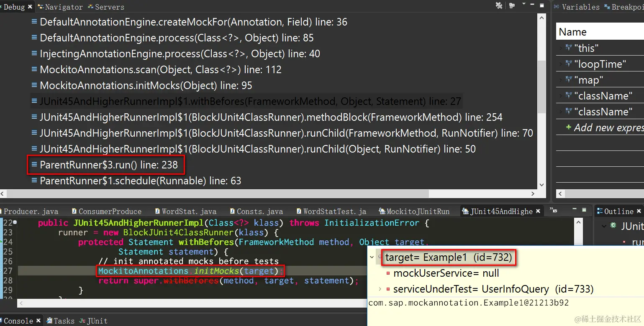Click the override marker at line 24 gutter
The height and width of the screenshot is (326, 644).
coord(1,242)
